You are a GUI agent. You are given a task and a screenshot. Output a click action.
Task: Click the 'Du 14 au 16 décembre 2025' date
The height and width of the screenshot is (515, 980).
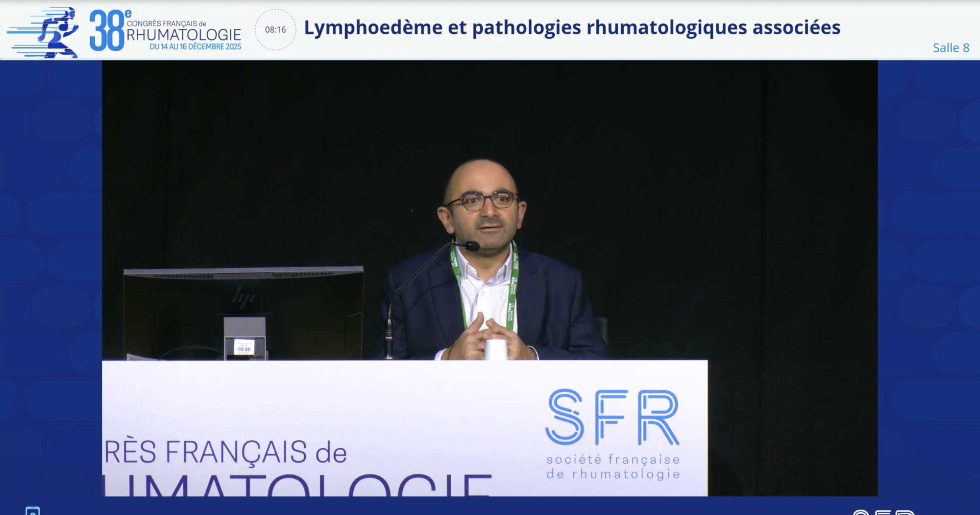pos(195,47)
